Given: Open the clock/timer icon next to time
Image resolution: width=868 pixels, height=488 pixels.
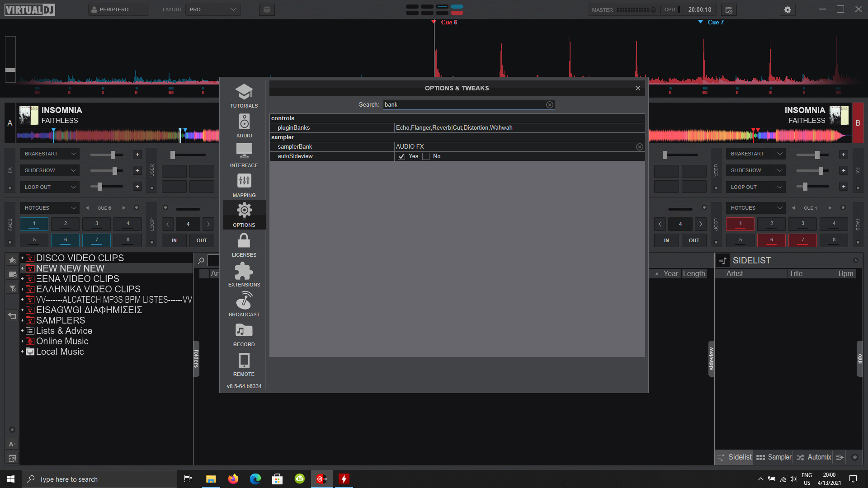Looking at the screenshot, I should 728,9.
